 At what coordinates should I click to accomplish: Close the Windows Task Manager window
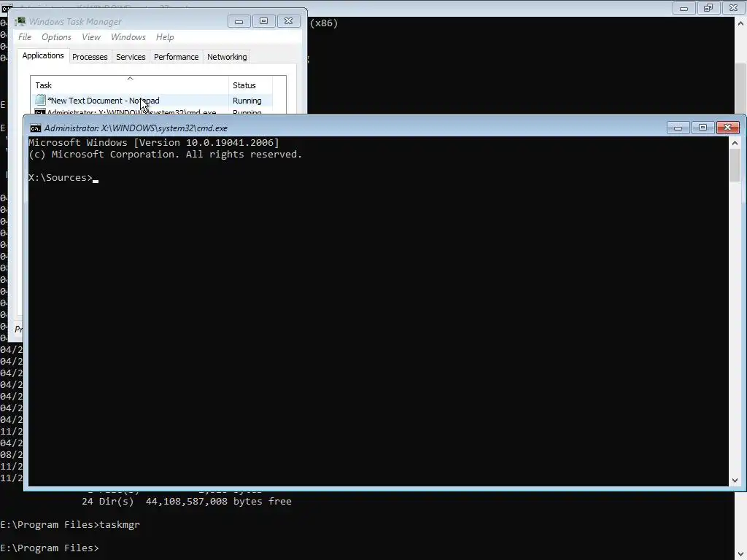coord(288,21)
